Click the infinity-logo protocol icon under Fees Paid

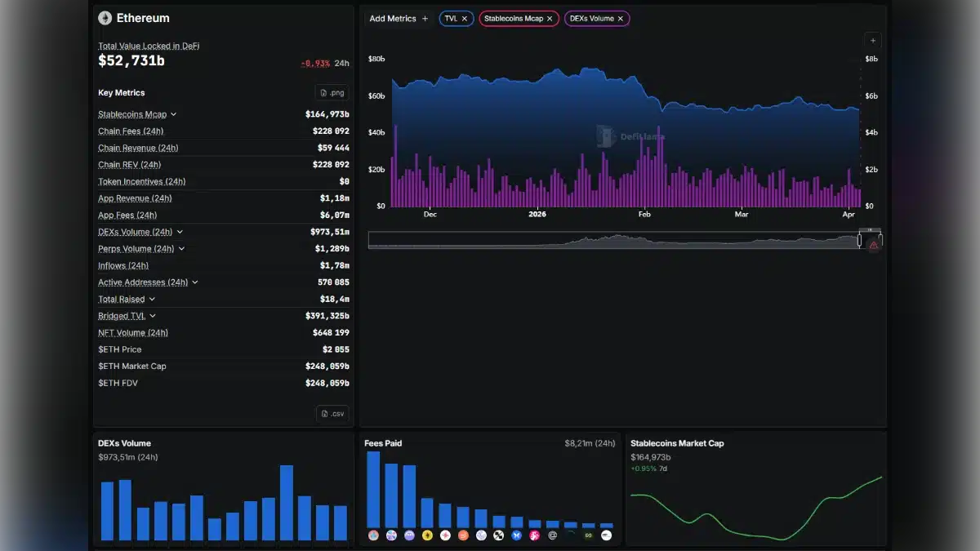point(587,535)
